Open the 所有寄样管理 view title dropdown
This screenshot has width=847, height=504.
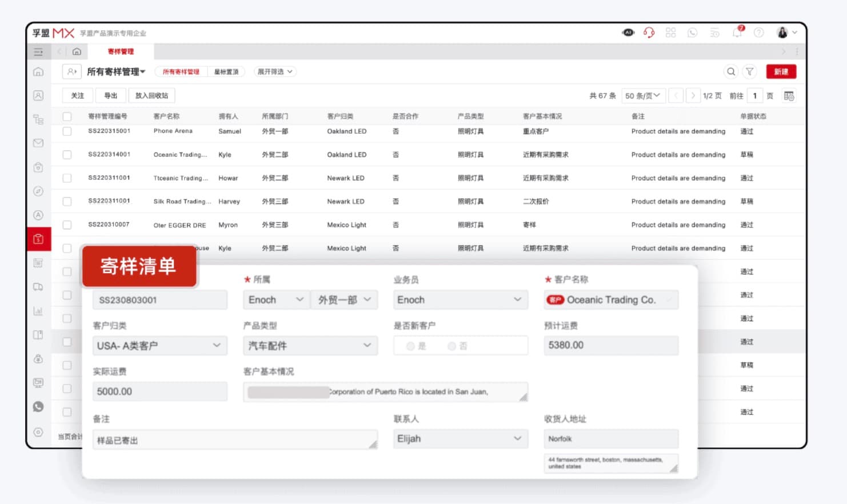(x=116, y=72)
